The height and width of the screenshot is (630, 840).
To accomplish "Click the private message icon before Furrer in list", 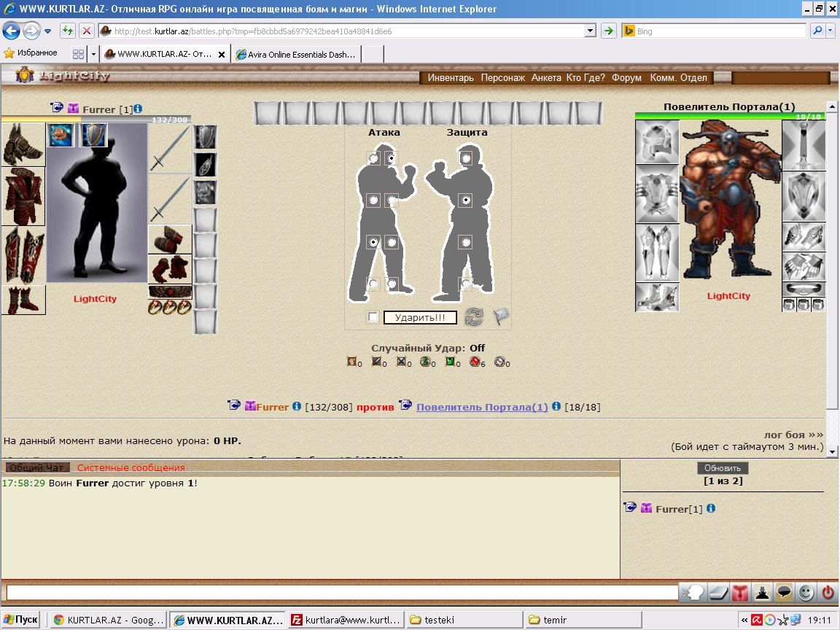I will pos(631,507).
